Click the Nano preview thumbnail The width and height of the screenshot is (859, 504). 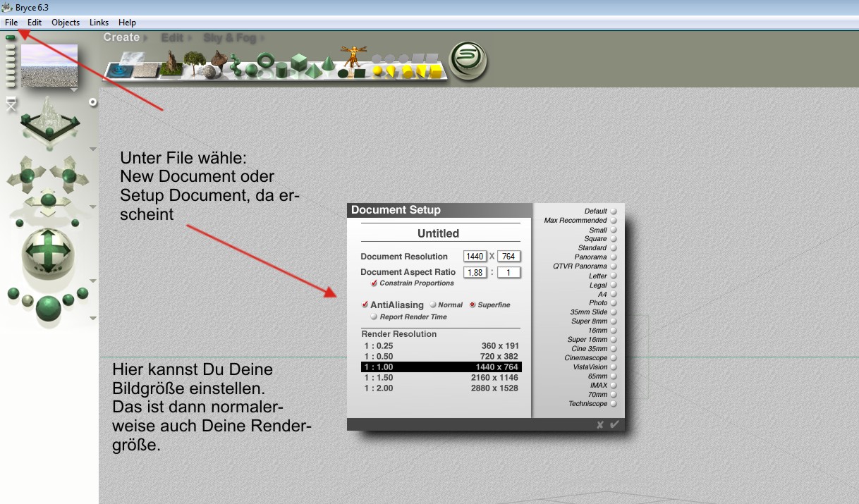(49, 65)
